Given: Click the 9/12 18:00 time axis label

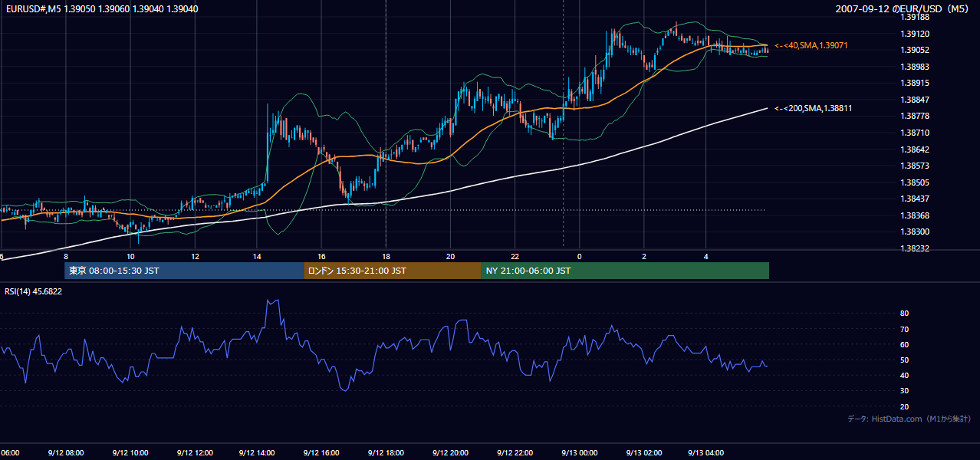Looking at the screenshot, I should point(386,453).
